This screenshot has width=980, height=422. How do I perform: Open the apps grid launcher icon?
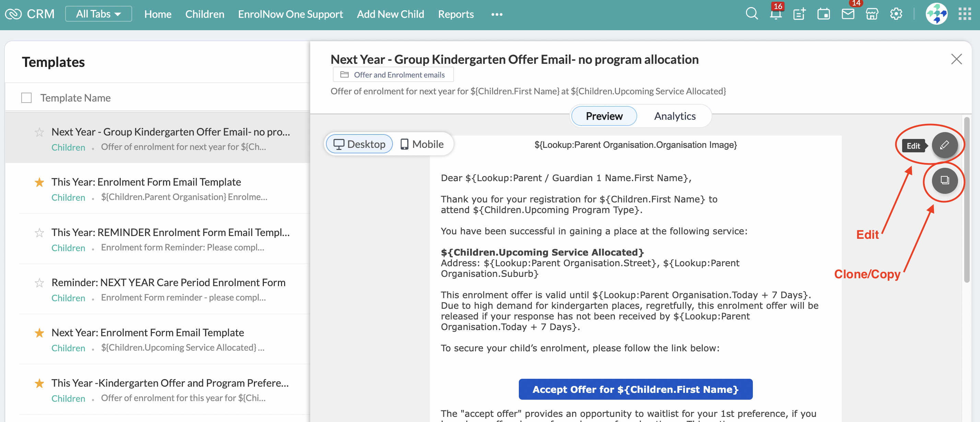965,14
